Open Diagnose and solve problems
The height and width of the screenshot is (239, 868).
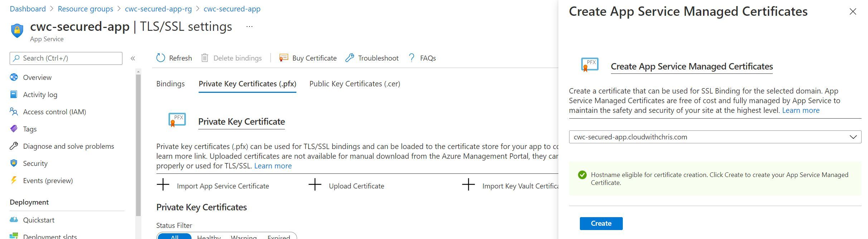pyautogui.click(x=68, y=146)
